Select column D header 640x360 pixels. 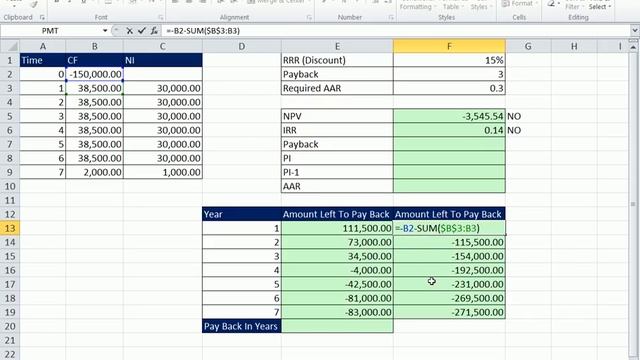pyautogui.click(x=242, y=46)
